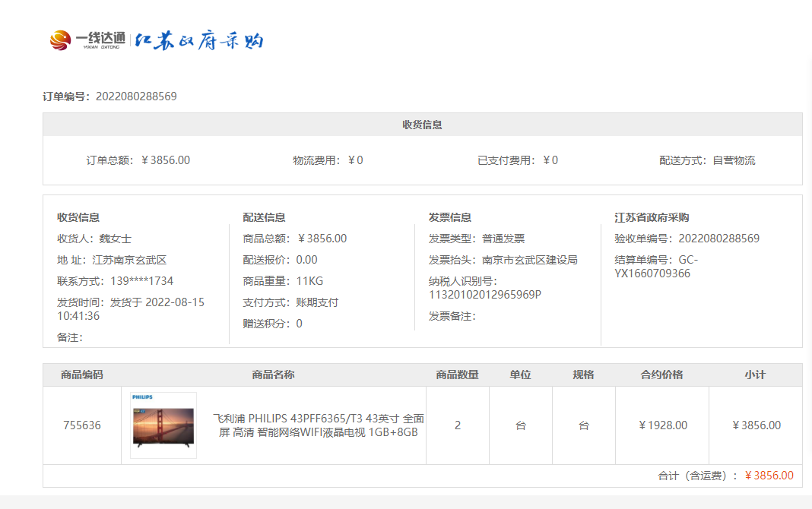The width and height of the screenshot is (812, 509).
Task: Click the invoice title 南京市玄武区建设局
Action: coord(529,260)
